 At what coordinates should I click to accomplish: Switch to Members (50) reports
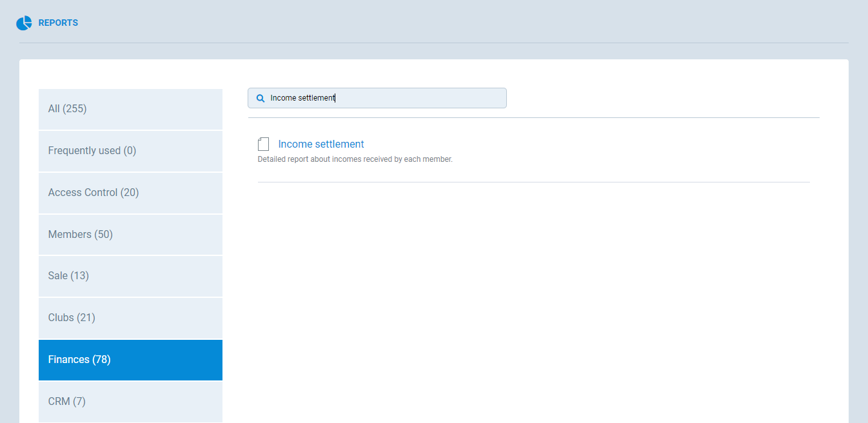pos(130,235)
